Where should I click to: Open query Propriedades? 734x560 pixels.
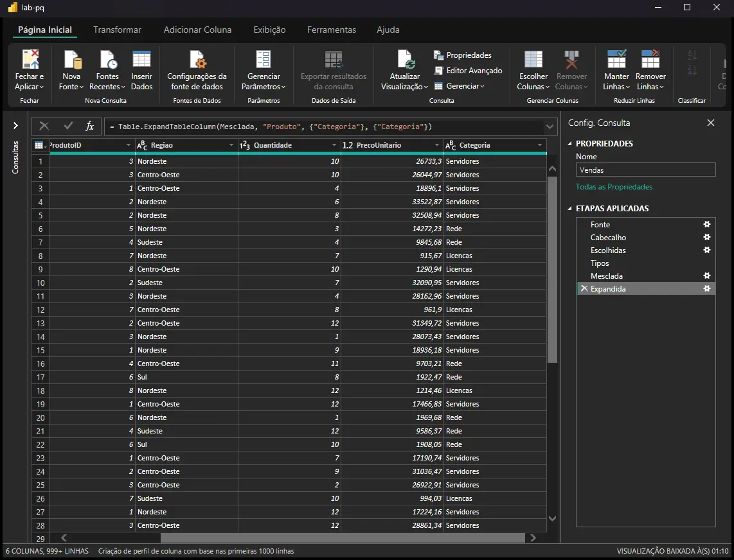pyautogui.click(x=463, y=55)
